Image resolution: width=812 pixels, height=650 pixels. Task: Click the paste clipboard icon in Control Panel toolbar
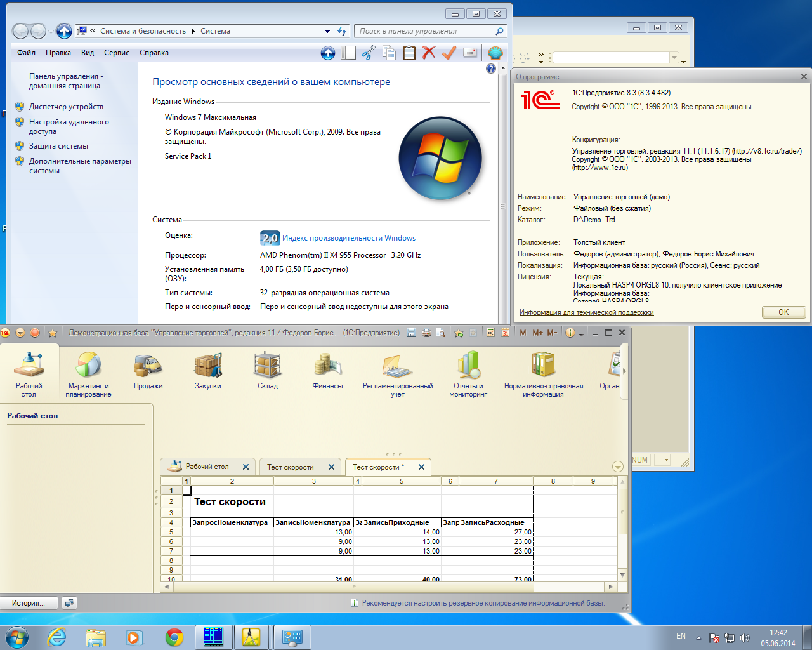tap(409, 53)
